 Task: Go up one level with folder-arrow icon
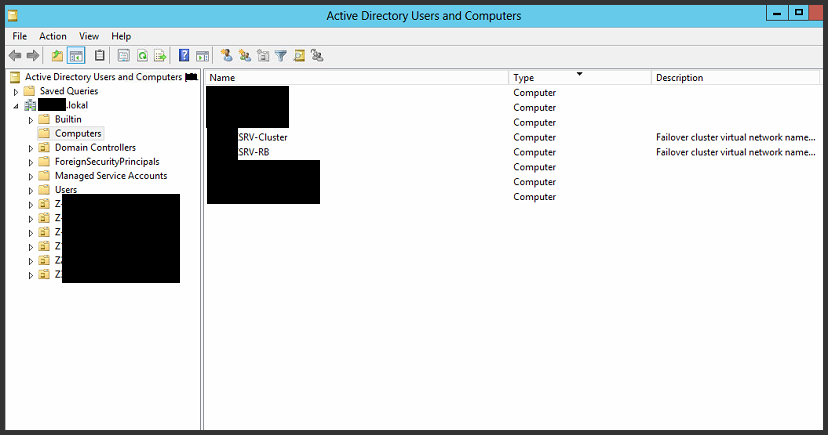pos(57,55)
